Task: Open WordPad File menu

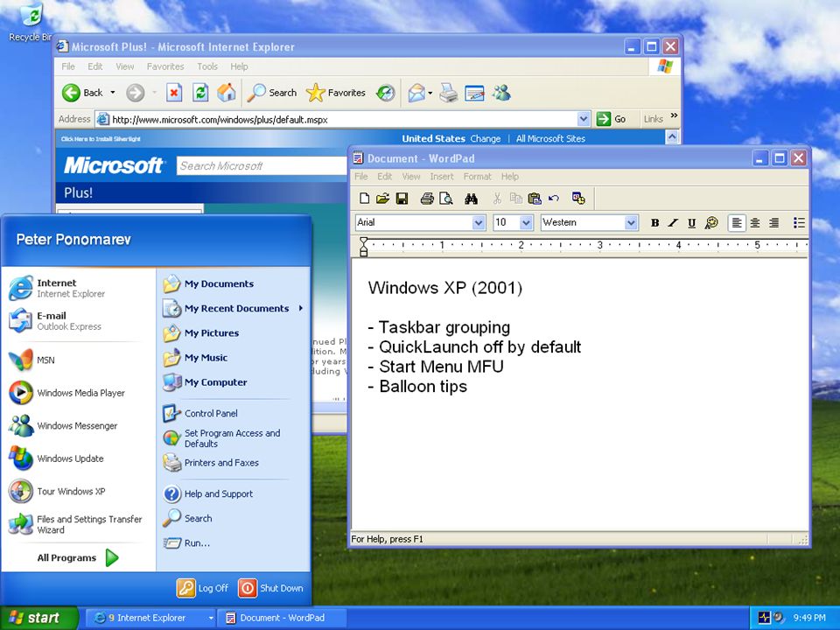Action: 361,176
